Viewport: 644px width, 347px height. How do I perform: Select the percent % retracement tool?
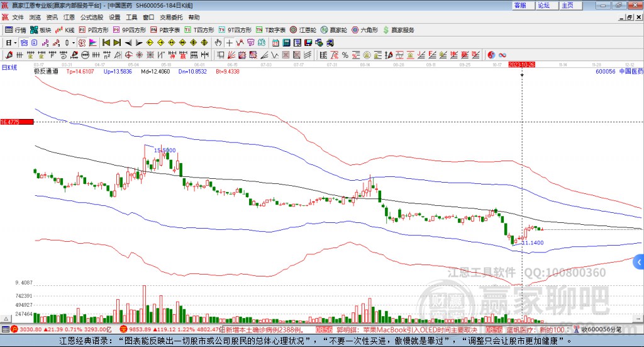[345, 55]
